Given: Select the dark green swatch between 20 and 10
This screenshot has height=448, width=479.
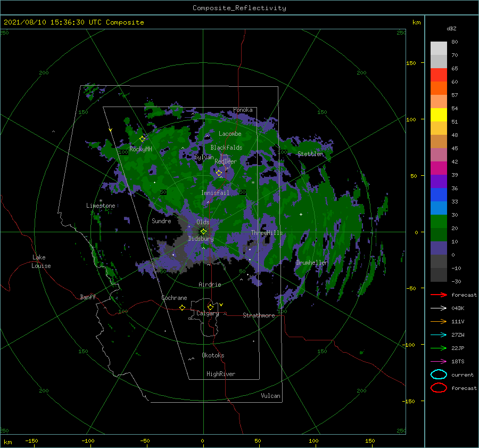Looking at the screenshot, I should pyautogui.click(x=439, y=235).
